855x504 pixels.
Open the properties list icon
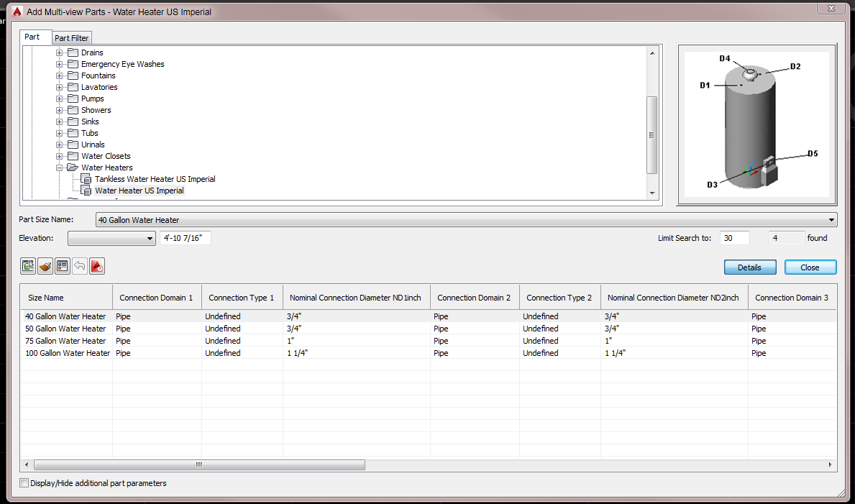(62, 266)
